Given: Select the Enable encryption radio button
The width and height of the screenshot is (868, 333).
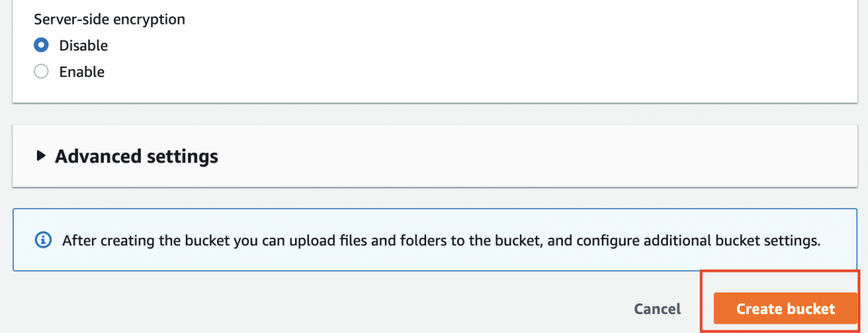Looking at the screenshot, I should pos(41,72).
